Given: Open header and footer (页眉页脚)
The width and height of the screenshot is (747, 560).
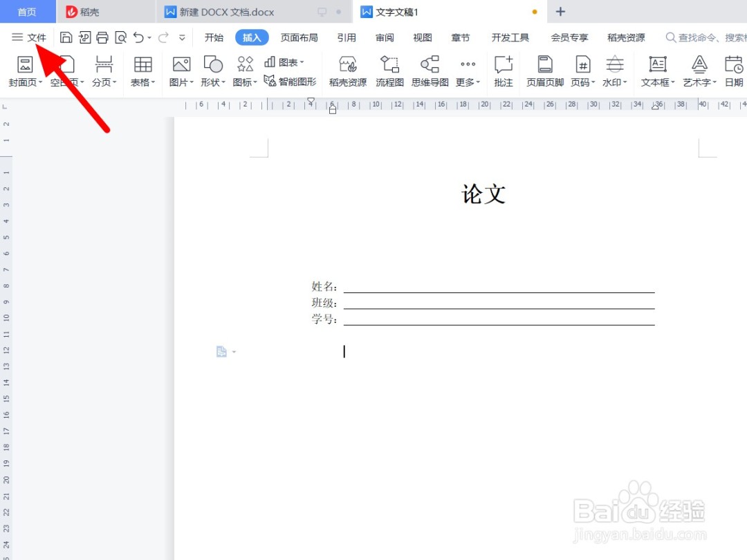Looking at the screenshot, I should 545,71.
